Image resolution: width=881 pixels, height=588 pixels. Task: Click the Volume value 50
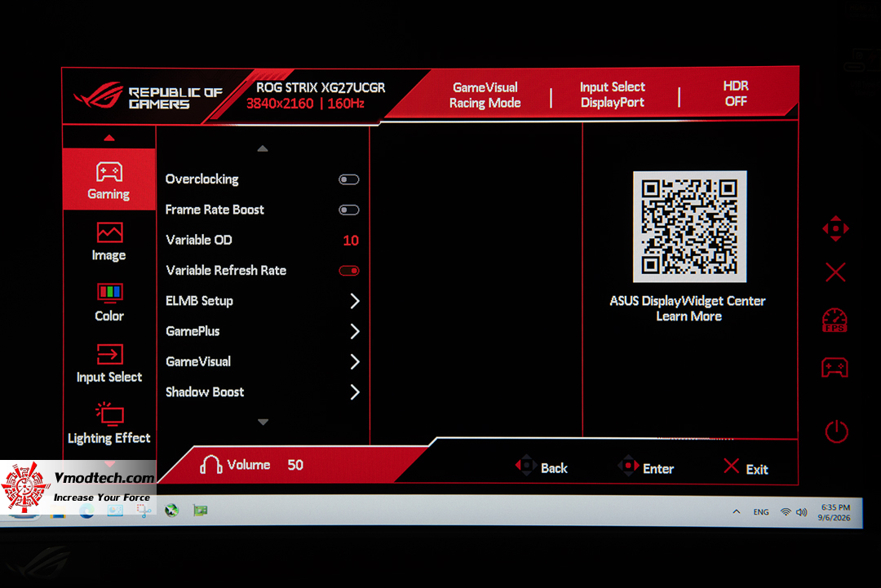coord(295,465)
